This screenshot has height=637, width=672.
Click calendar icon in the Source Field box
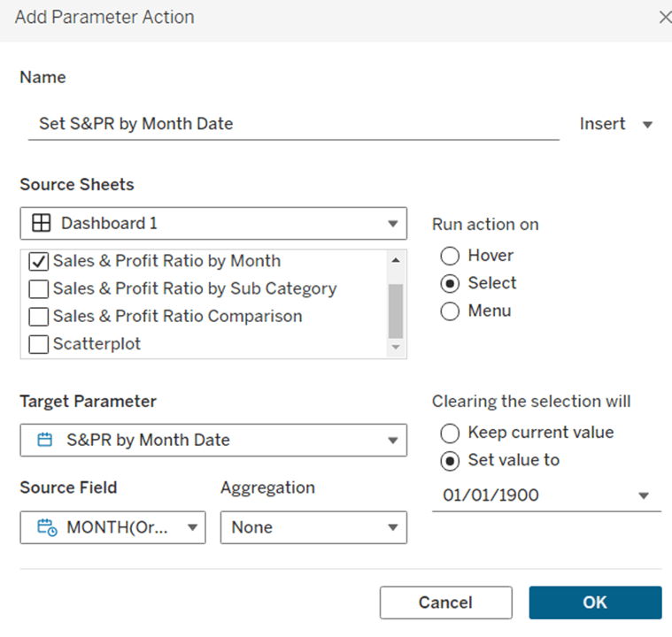[47, 527]
